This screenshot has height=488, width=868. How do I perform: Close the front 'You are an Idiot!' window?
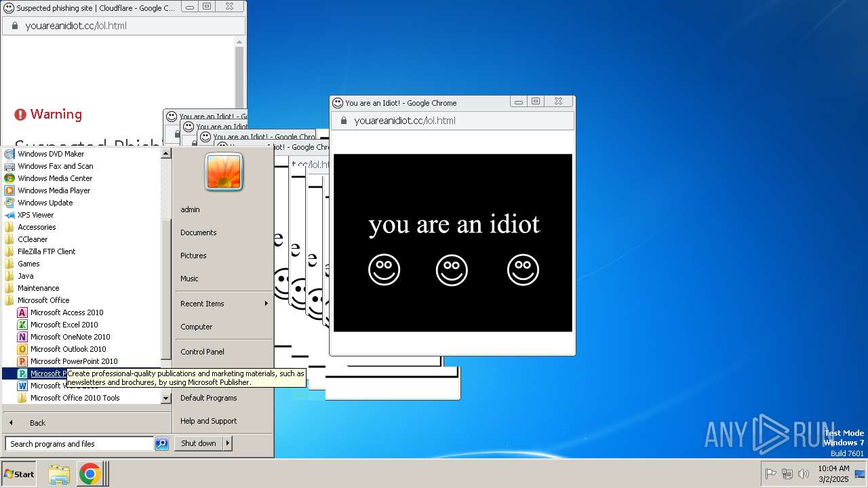[558, 102]
